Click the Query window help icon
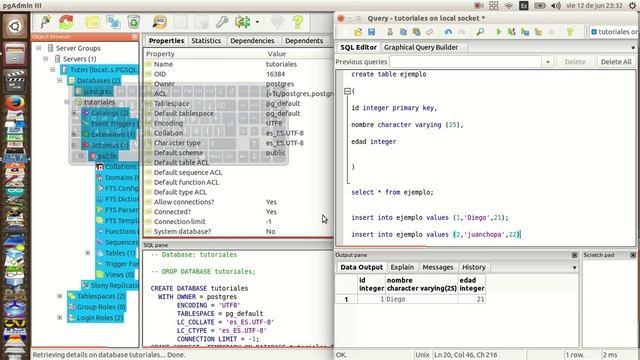The image size is (640, 360). 570,32
